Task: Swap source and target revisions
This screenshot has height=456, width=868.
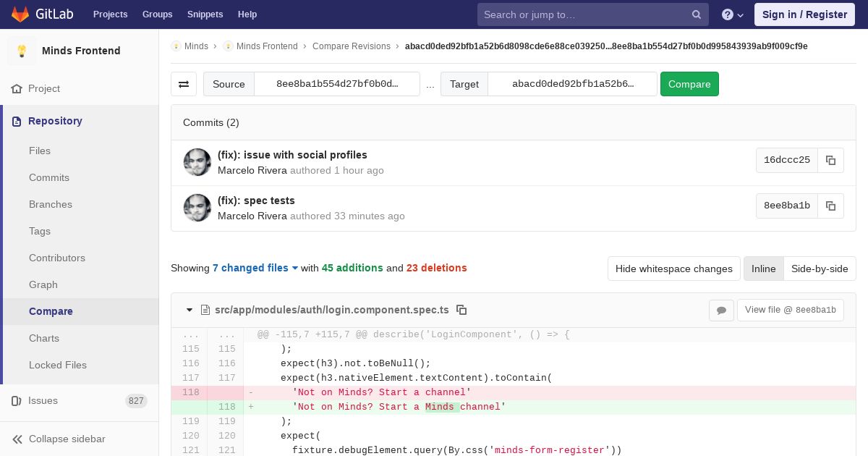Action: click(184, 84)
